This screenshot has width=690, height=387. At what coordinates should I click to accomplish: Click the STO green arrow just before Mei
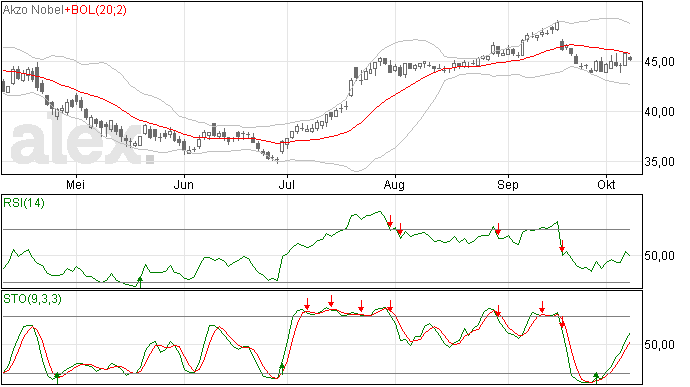[x=57, y=378]
